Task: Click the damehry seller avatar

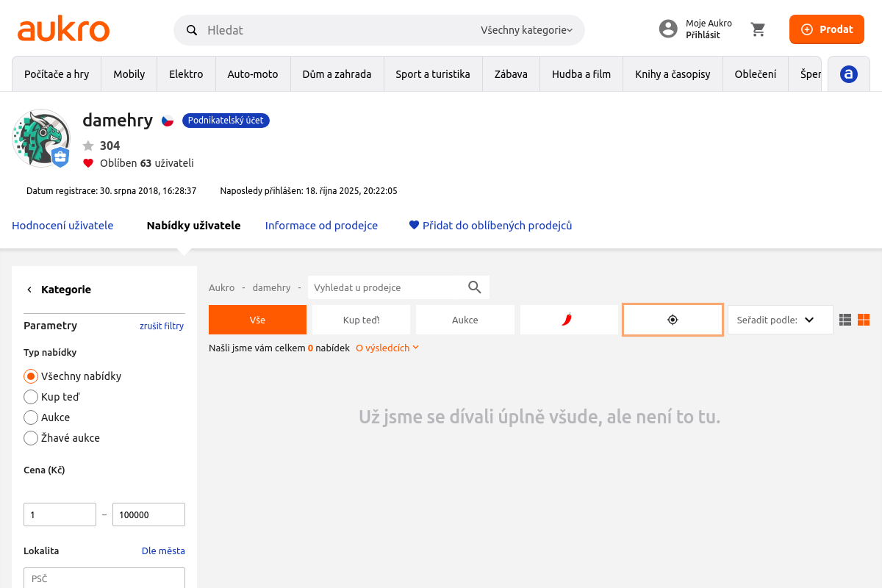Action: point(41,138)
